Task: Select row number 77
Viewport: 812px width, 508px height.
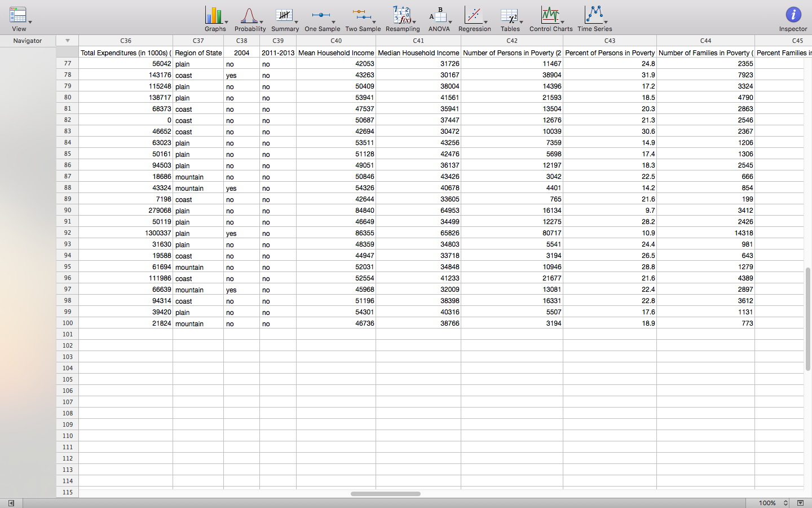Action: pos(68,63)
